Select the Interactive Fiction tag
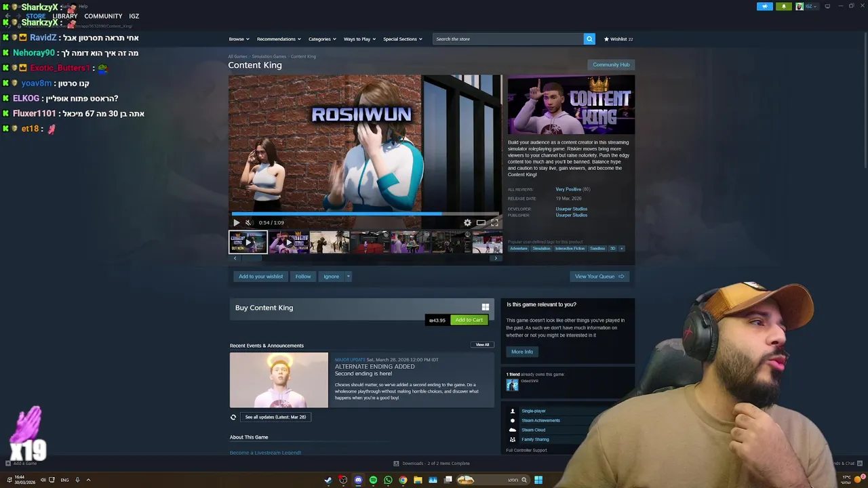Viewport: 868px width, 488px height. (570, 249)
